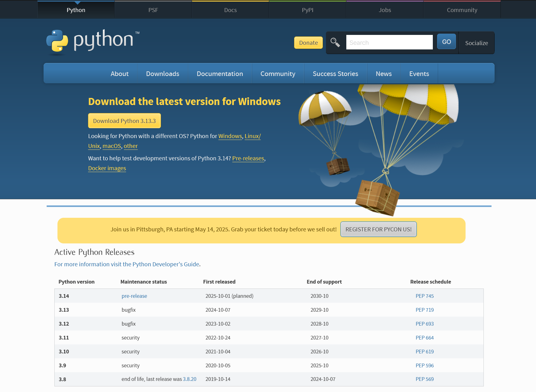Click the 3.13 version cell
536x392 pixels.
click(x=64, y=310)
